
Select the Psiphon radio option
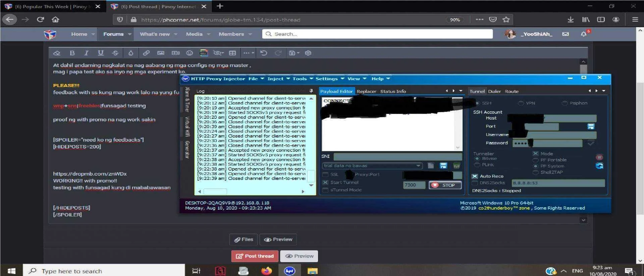565,103
